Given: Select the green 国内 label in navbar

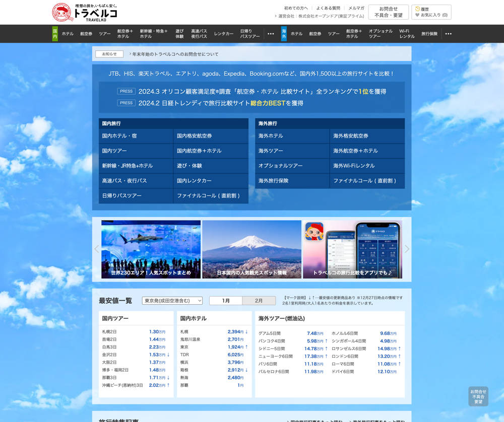Looking at the screenshot, I should pos(55,34).
